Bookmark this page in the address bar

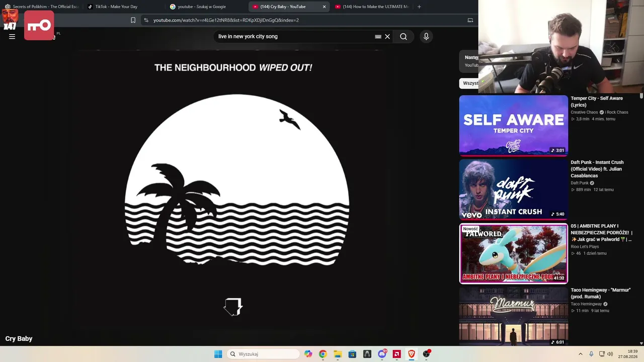pos(133,20)
